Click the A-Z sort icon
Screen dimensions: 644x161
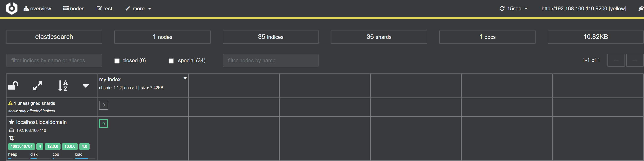[x=63, y=86]
